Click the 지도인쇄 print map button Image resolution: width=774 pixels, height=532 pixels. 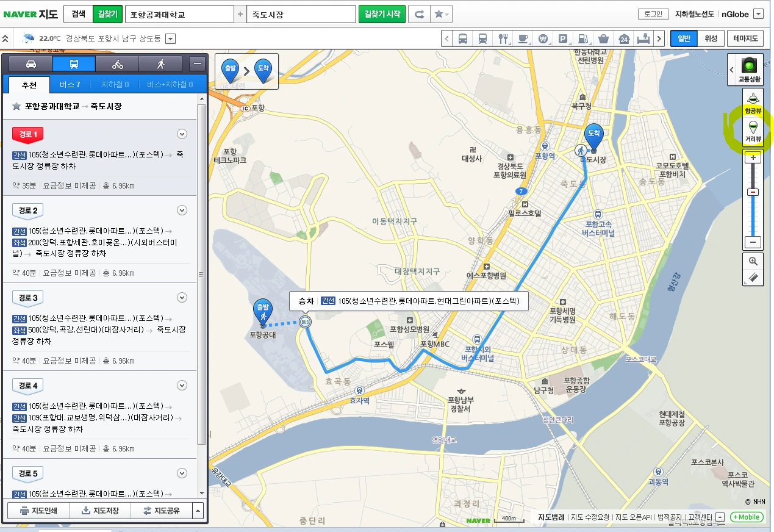tap(38, 511)
